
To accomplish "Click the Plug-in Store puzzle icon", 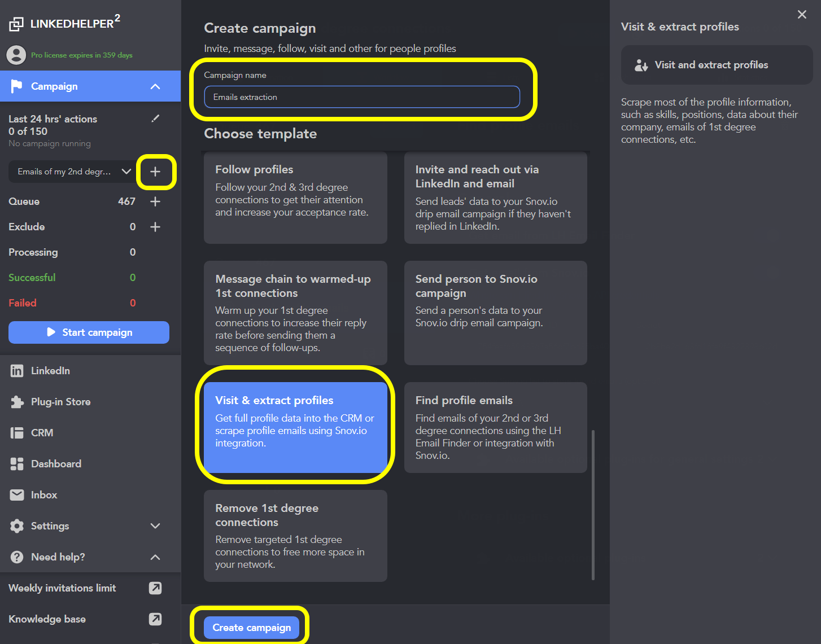I will (17, 402).
